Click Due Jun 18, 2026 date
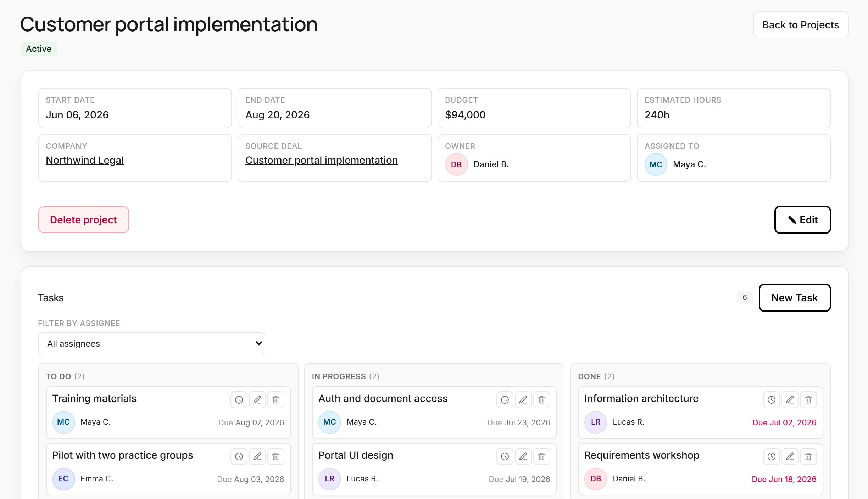 tap(784, 479)
